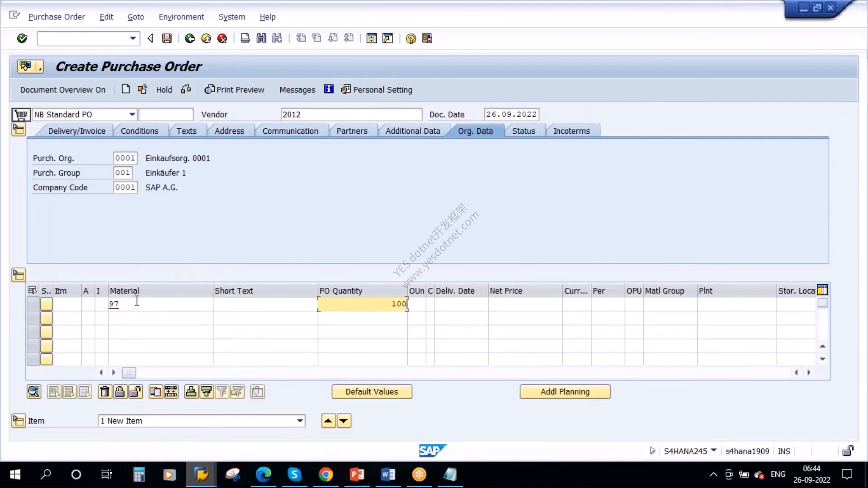Screen dimensions: 868x488
Task: Click the Print icon in toolbar
Action: [x=245, y=38]
